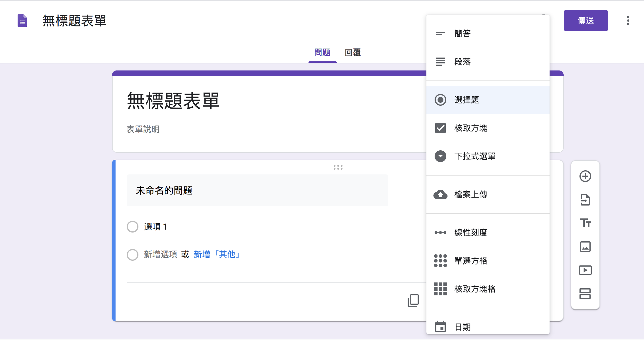Click the 新增選項 radio button placeholder
This screenshot has height=340, width=644.
[x=133, y=255]
